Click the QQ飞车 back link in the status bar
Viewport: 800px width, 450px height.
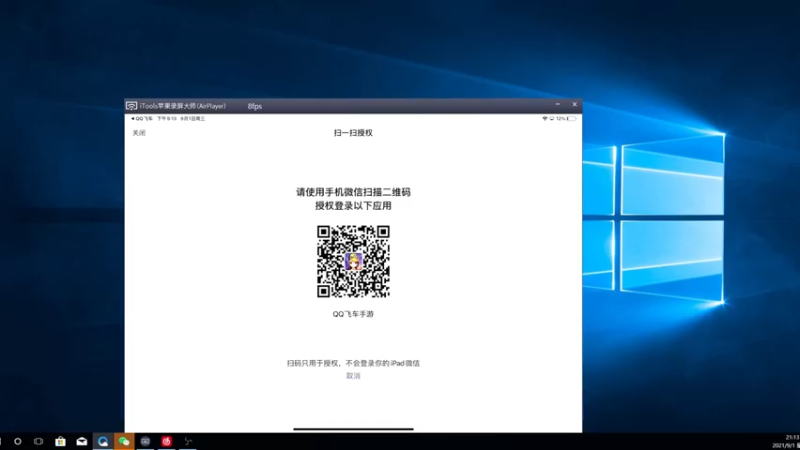pos(142,118)
